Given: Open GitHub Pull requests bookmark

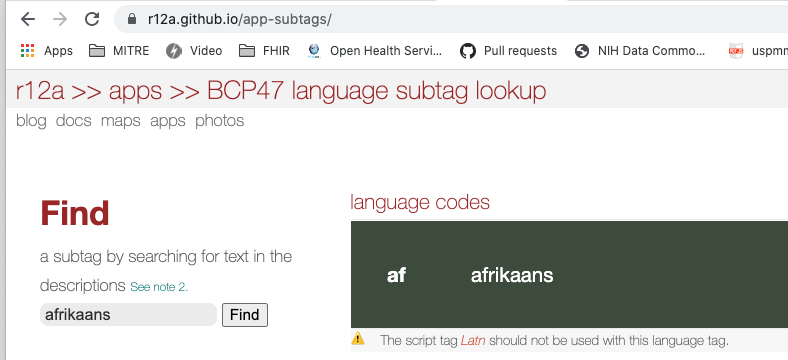Looking at the screenshot, I should [509, 51].
